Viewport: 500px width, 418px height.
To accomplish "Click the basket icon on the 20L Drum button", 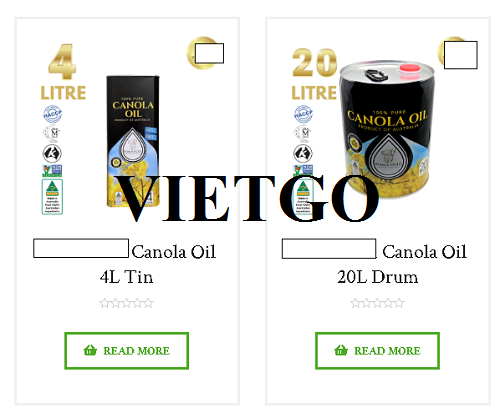I will (341, 350).
